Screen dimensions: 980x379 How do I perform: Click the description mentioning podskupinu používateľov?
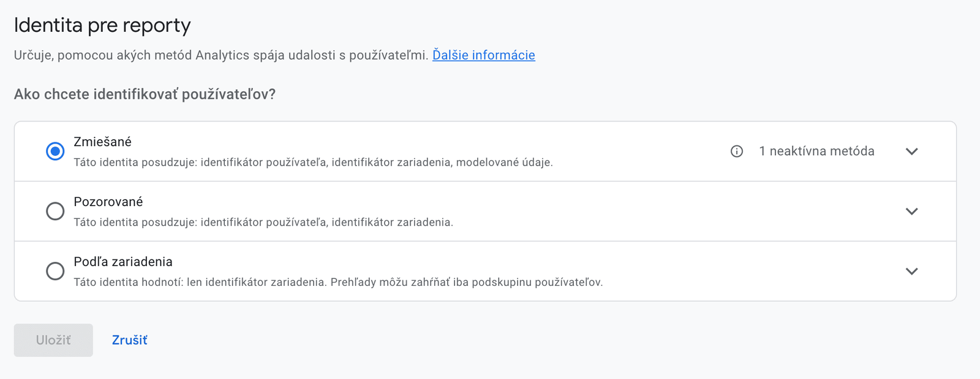(x=338, y=282)
